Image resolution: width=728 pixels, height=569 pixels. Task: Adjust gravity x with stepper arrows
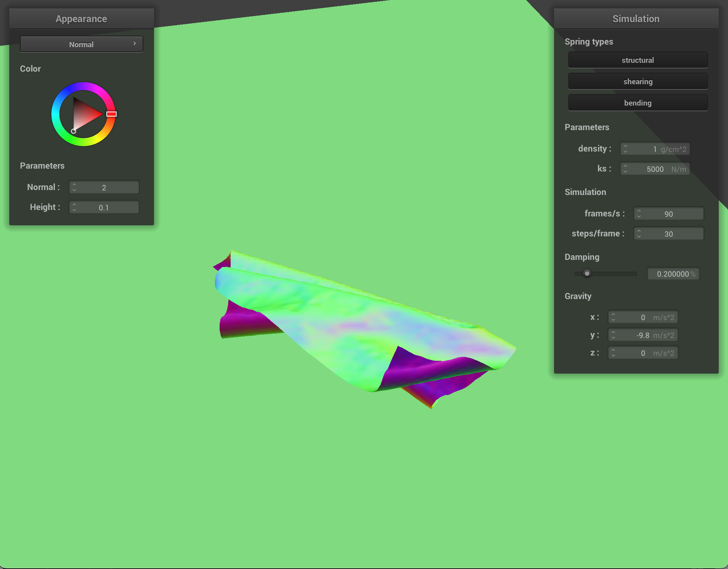613,317
